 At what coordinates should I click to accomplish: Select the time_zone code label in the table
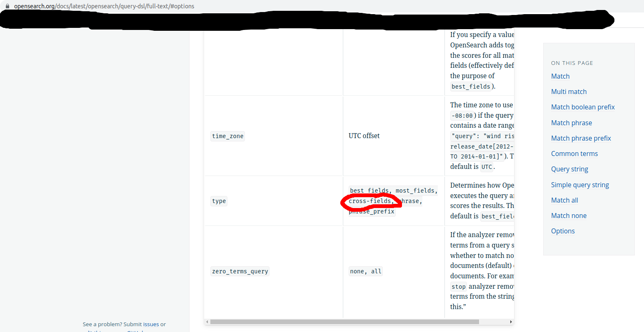[x=227, y=136]
